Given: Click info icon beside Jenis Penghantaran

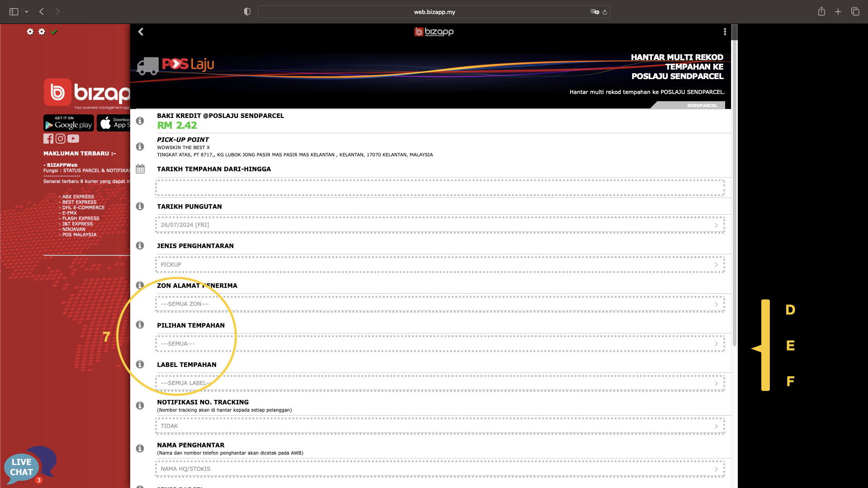Looking at the screenshot, I should (140, 245).
